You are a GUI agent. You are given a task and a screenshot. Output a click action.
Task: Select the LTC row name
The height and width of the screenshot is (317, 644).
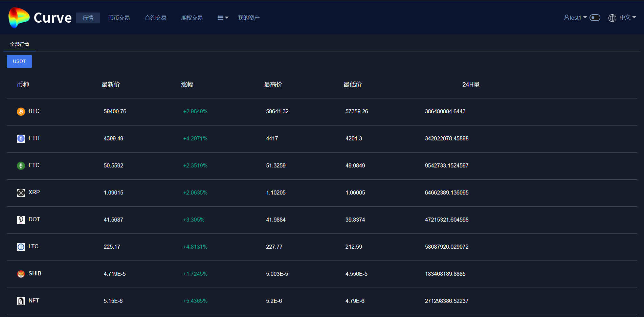[34, 247]
